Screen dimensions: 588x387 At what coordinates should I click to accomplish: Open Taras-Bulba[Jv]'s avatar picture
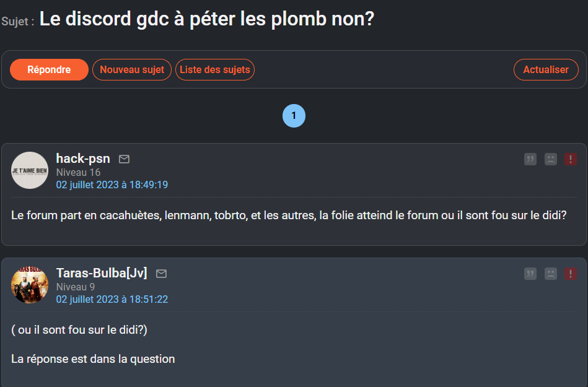pos(30,285)
